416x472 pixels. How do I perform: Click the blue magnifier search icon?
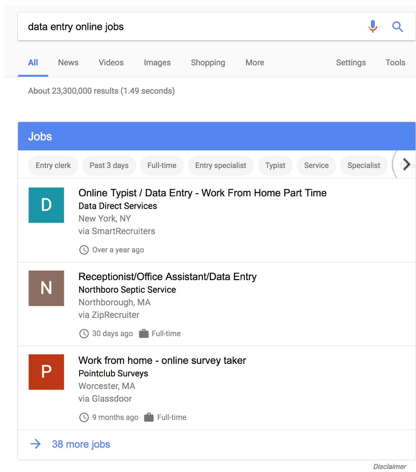(397, 26)
